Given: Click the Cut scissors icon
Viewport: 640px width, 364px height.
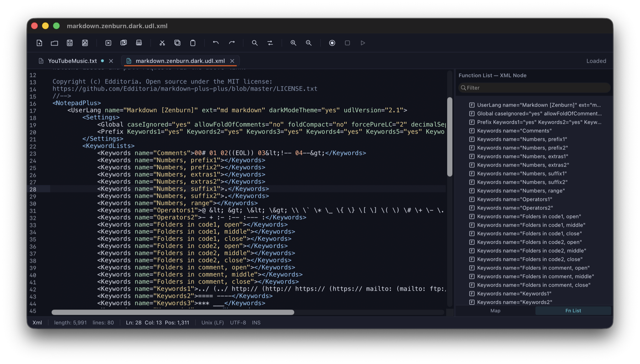Looking at the screenshot, I should click(162, 43).
